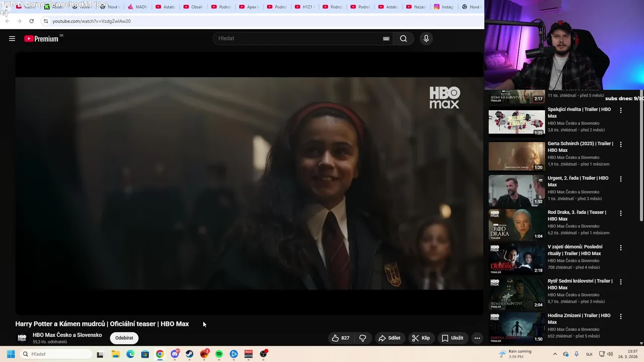644x362 pixels.
Task: Go back in browser history
Action: [x=7, y=21]
